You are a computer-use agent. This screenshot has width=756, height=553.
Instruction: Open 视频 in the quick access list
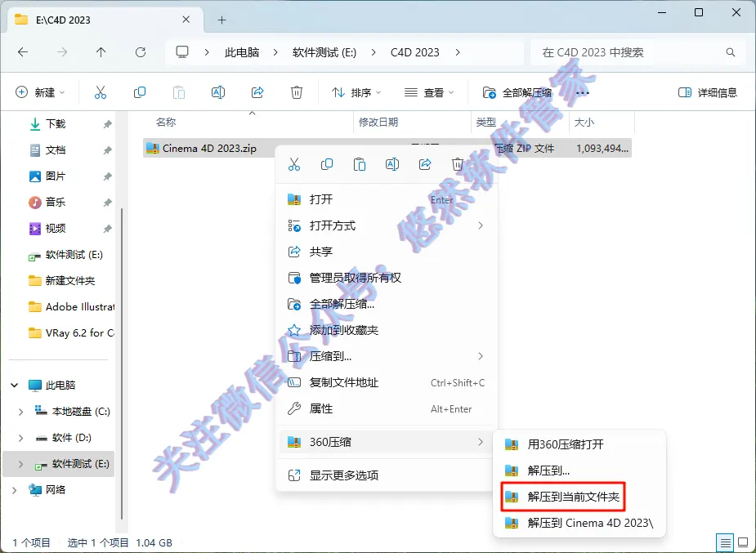(56, 229)
